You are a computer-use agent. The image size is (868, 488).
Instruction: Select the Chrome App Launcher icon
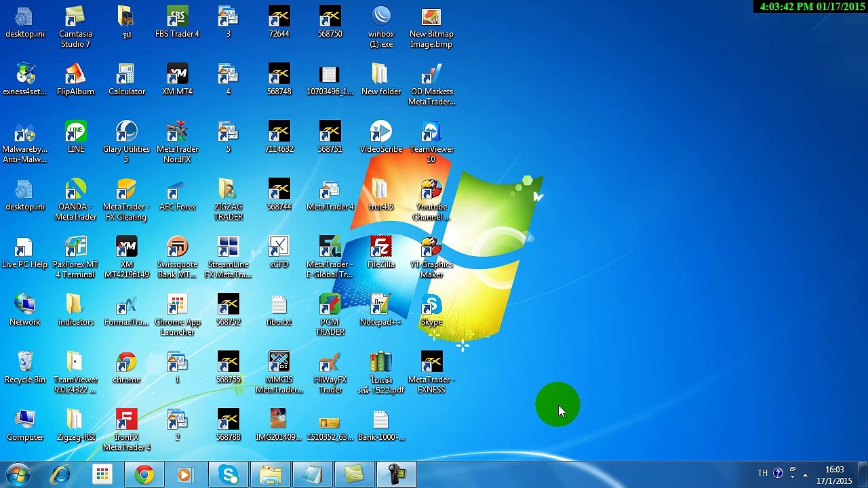[x=177, y=315]
